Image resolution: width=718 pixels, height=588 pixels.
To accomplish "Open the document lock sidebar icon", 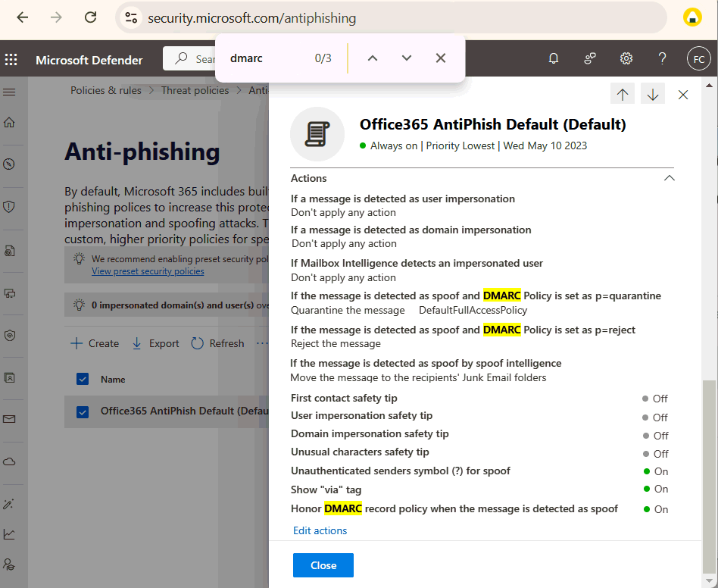I will point(9,251).
